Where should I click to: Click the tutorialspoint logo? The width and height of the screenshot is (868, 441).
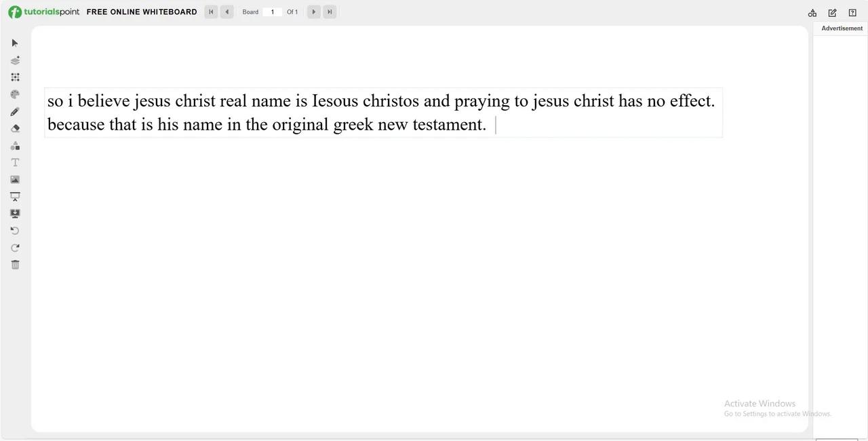click(43, 12)
